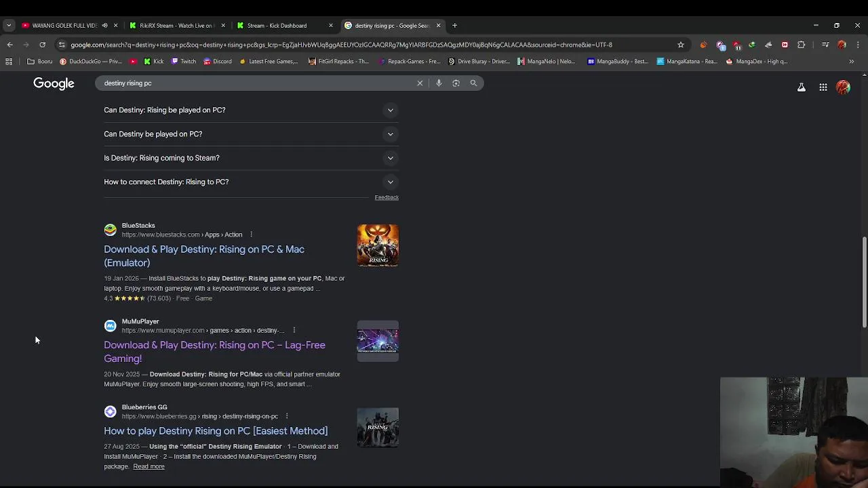Open more options for the Blueberries GG result
868x488 pixels.
(287, 416)
